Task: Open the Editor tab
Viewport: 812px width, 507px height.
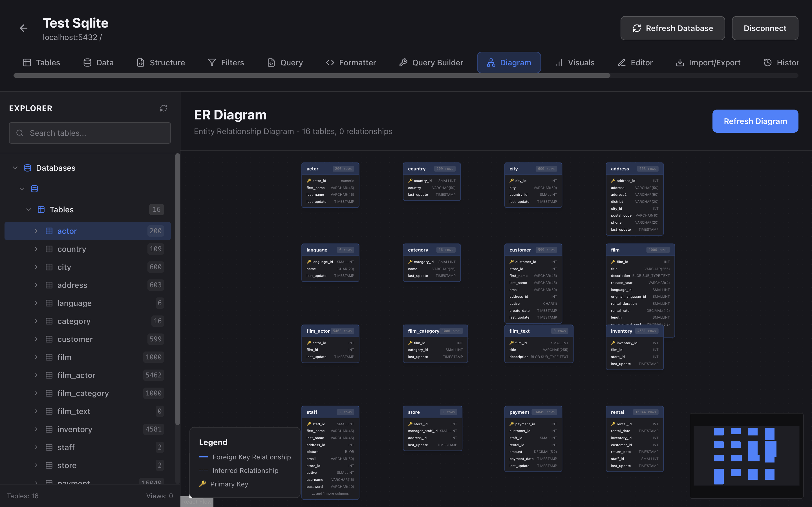Action: [635, 63]
